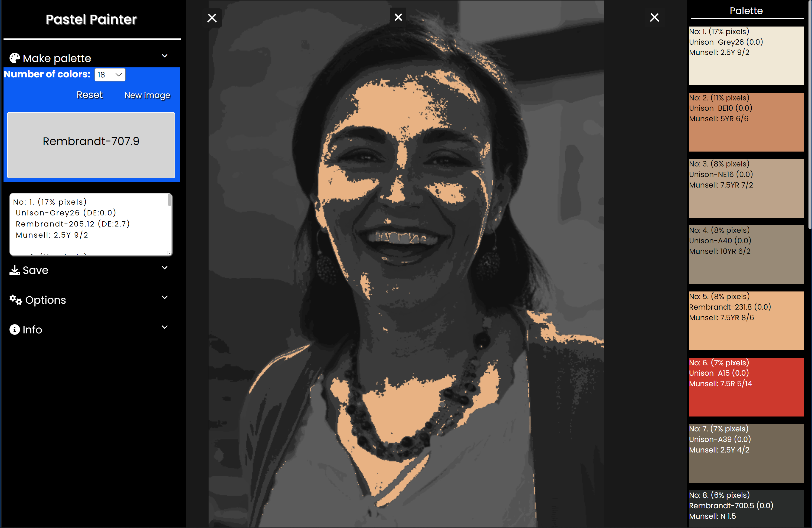Click the Info circle icon
812x528 pixels.
click(x=14, y=329)
